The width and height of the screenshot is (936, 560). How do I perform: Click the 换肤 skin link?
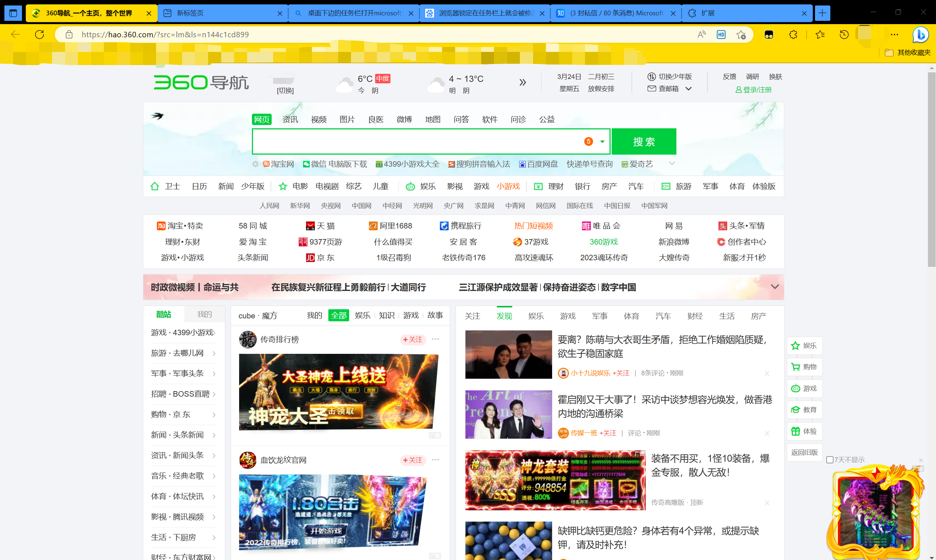pos(775,77)
